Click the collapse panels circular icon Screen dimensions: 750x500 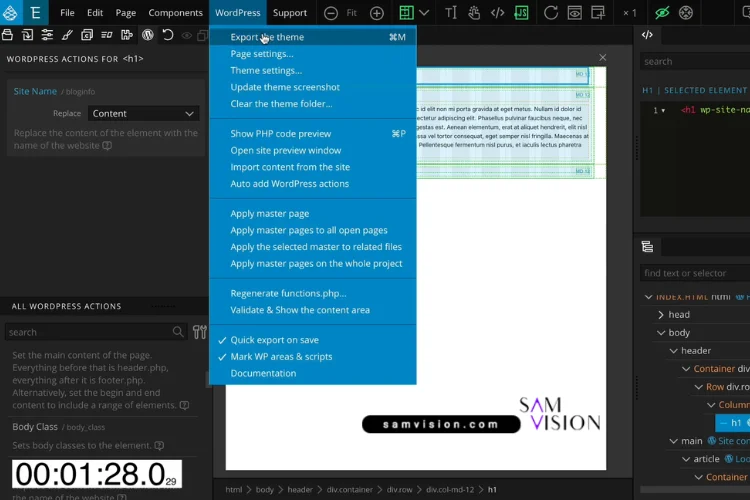pyautogui.click(x=686, y=13)
